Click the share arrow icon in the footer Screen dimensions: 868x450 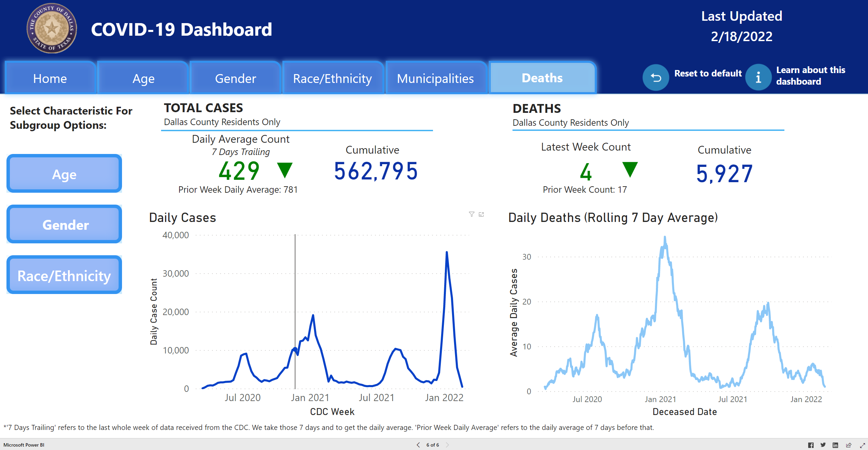[x=849, y=445]
